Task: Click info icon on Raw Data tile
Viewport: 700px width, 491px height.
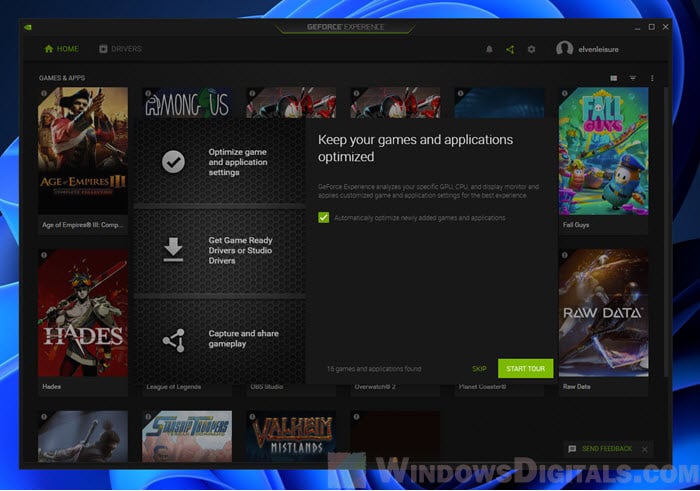Action: tap(565, 255)
